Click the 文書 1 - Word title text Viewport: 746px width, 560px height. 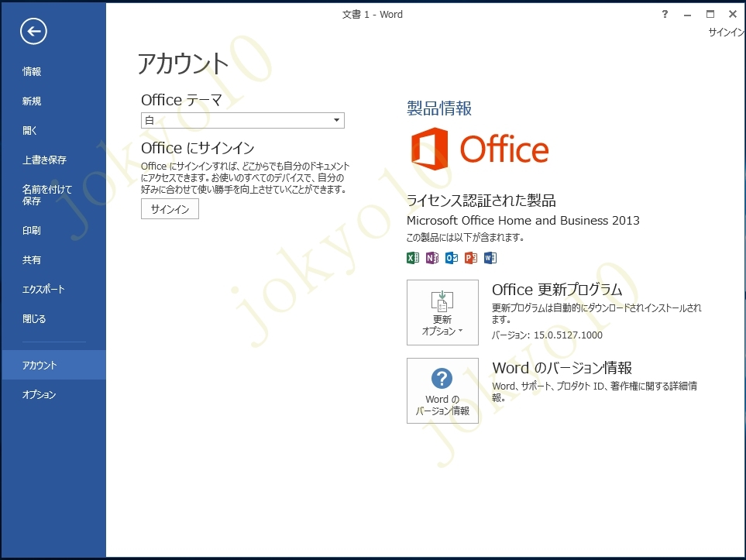(373, 14)
